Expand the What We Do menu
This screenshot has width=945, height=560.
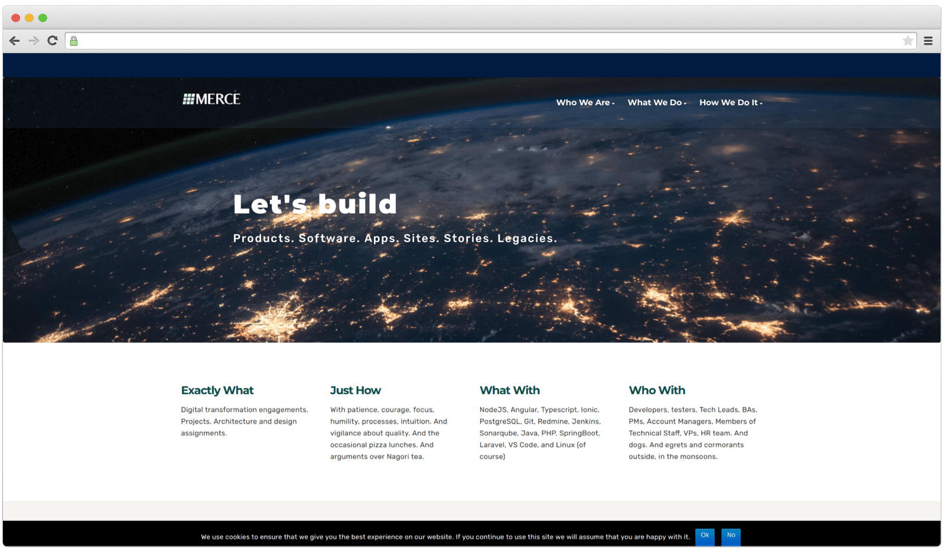point(657,102)
